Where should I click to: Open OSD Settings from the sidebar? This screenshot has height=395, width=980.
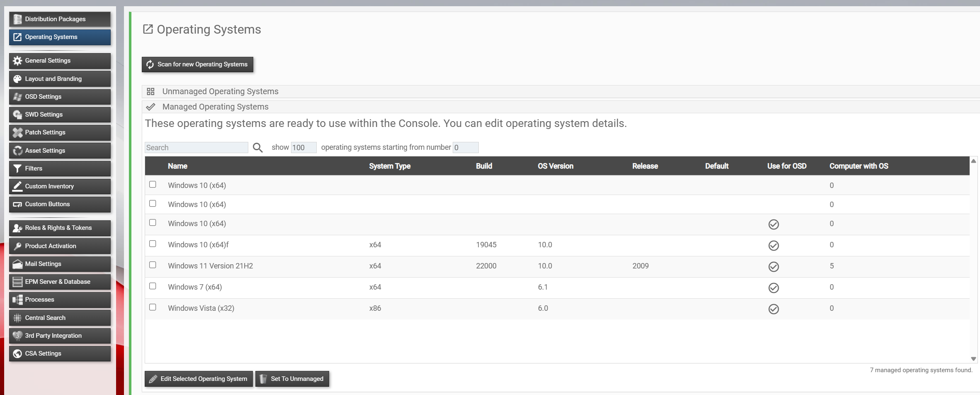[60, 97]
